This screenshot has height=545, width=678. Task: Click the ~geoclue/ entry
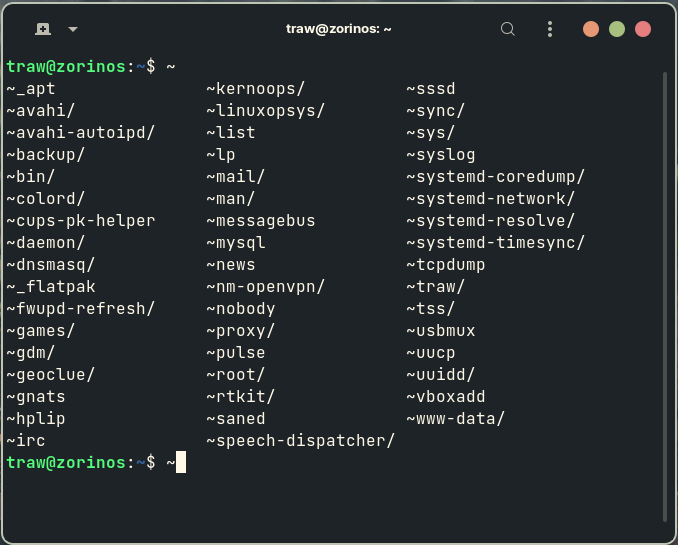point(51,375)
